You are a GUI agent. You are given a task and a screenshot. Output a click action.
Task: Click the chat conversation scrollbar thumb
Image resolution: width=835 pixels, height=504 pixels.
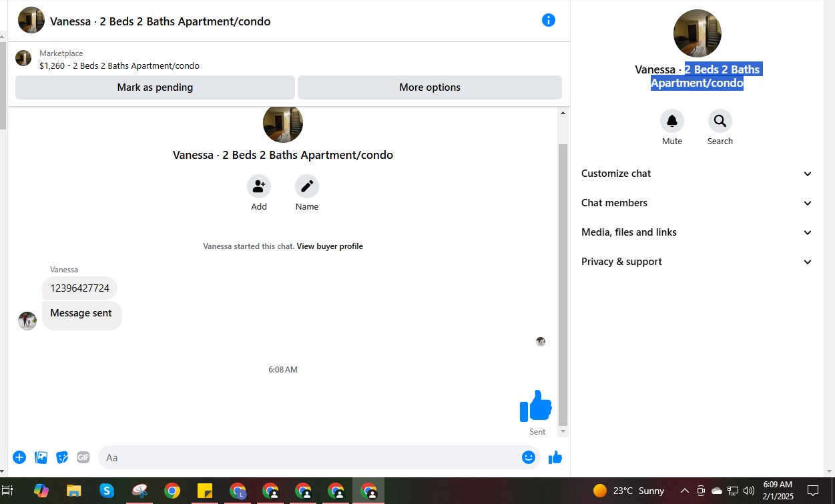pos(563,284)
